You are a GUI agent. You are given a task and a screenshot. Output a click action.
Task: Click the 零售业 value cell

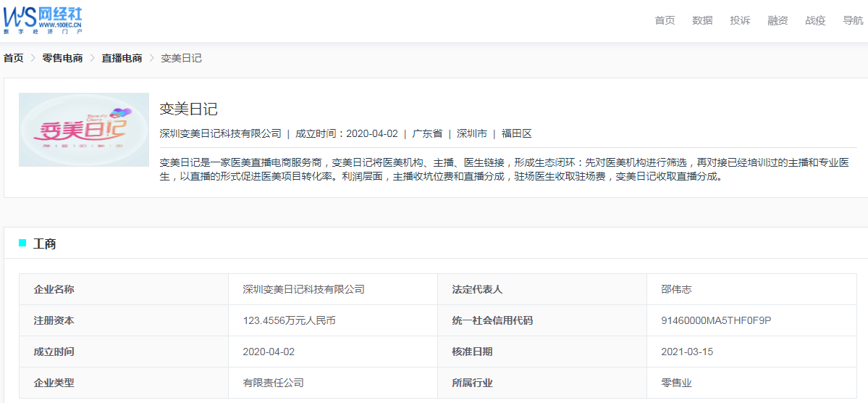point(751,383)
